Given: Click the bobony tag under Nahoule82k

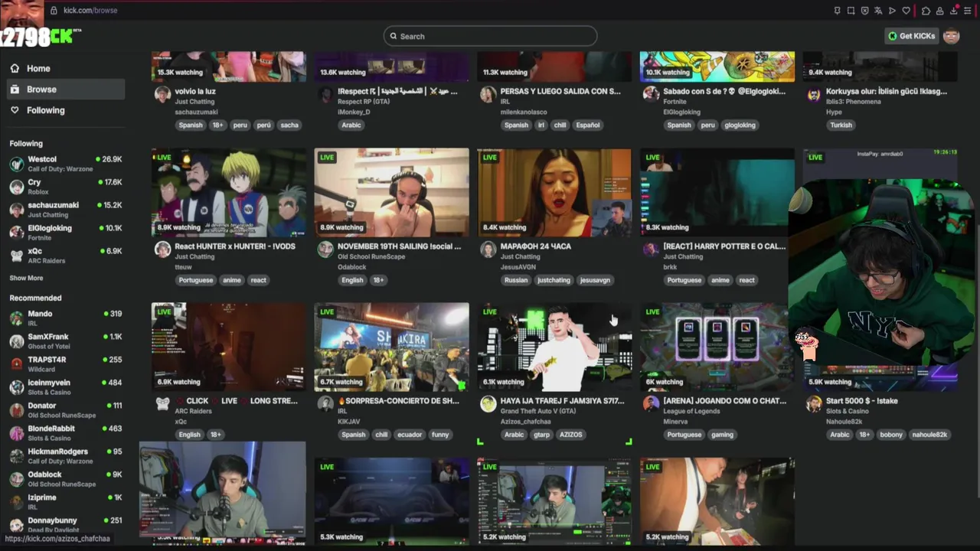Looking at the screenshot, I should (890, 435).
